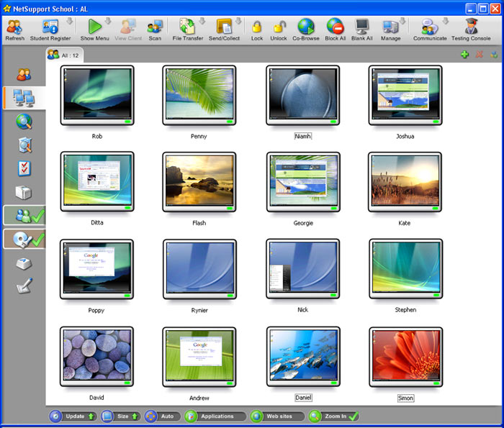The width and height of the screenshot is (504, 428).
Task: Launch Co-Browse
Action: [x=306, y=30]
